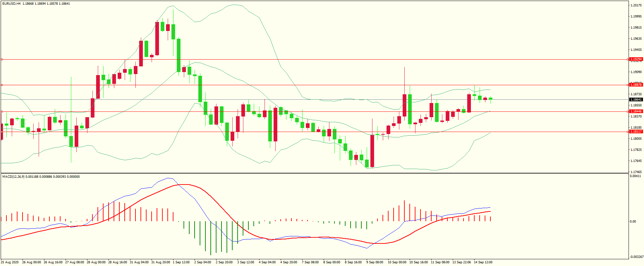
Task: Click the 4 Sep 04:00 time label
Action: click(267, 262)
